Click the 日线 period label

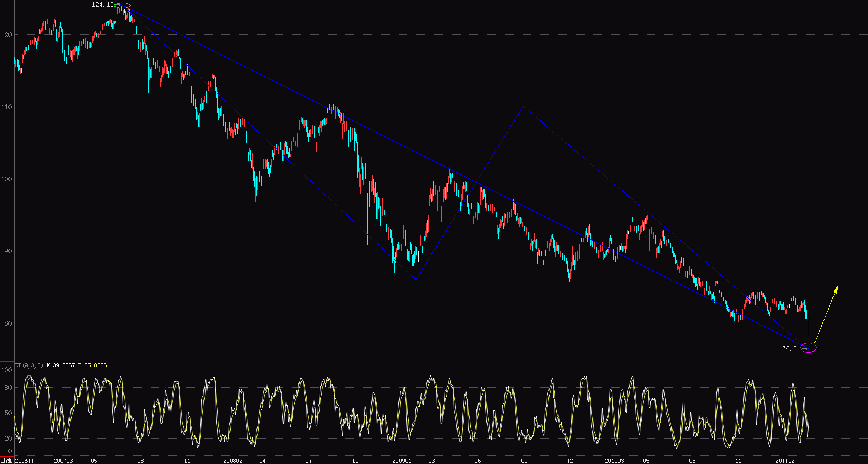click(x=6, y=461)
